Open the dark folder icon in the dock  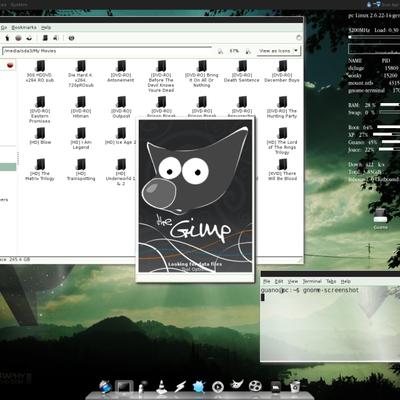click(x=275, y=388)
